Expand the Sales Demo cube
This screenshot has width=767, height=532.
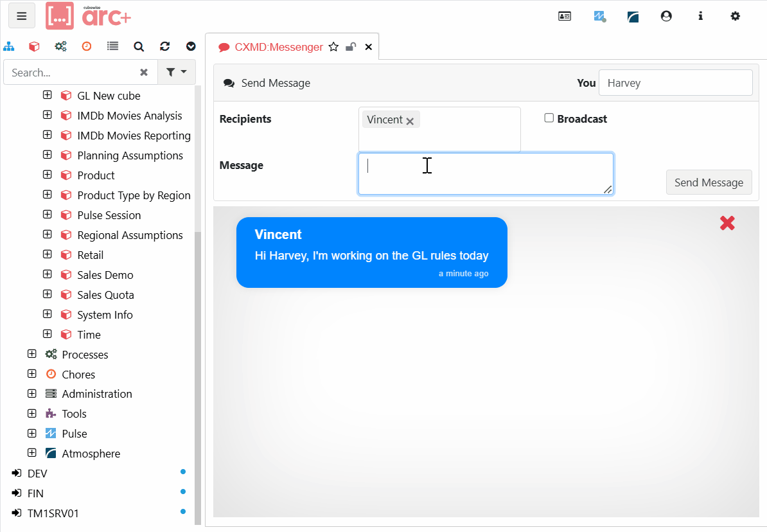[x=48, y=274]
